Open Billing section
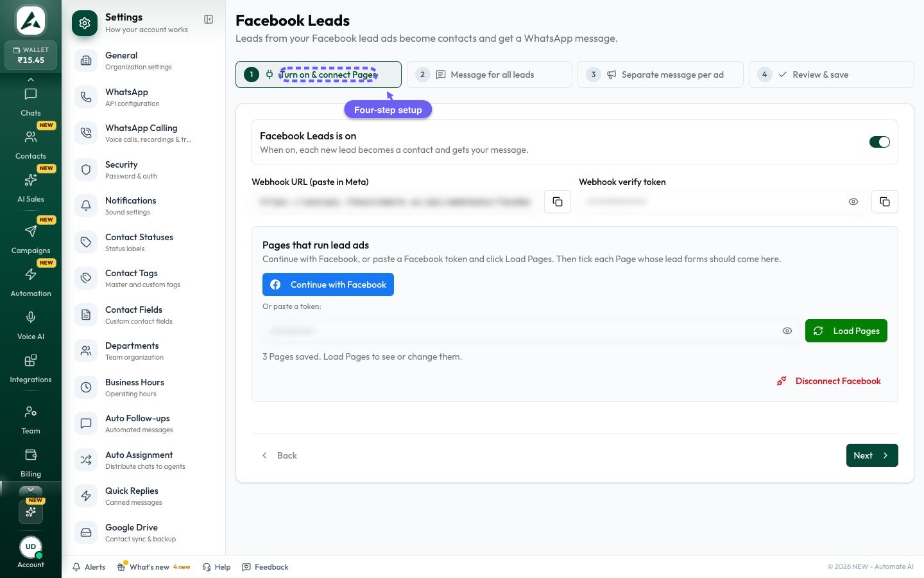 click(30, 463)
